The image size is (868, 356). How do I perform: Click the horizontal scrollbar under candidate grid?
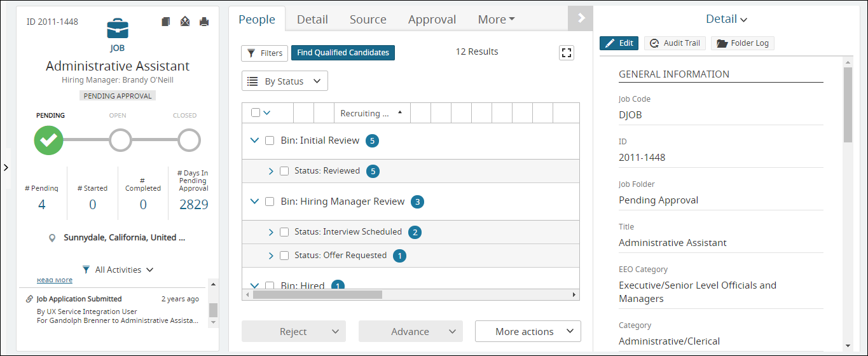pos(318,295)
